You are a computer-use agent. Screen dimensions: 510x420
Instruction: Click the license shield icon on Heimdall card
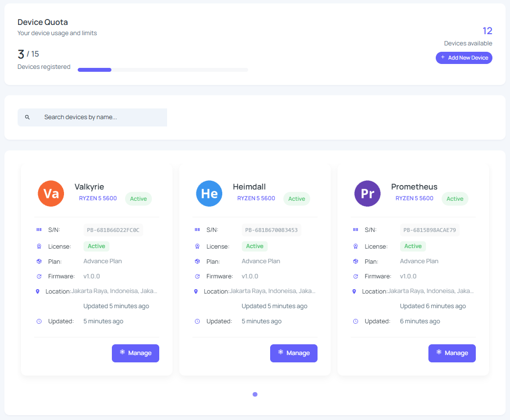(197, 246)
